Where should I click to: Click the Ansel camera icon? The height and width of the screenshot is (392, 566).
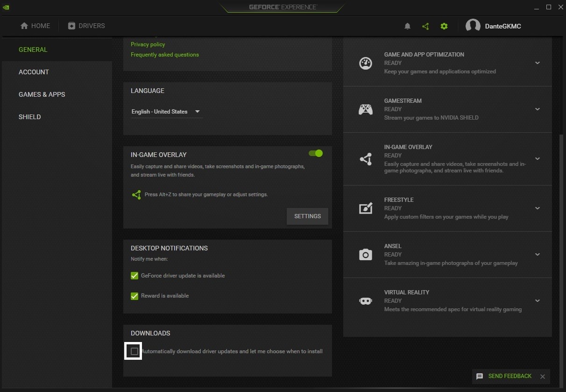(x=366, y=255)
